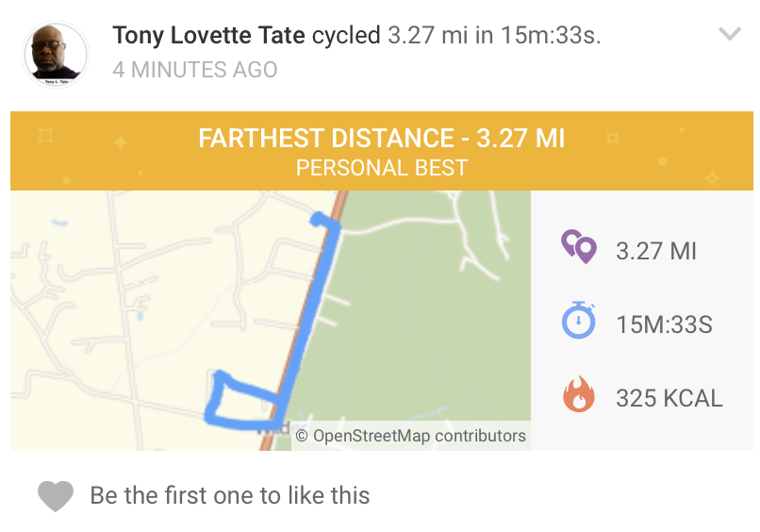
Task: Click the orange flame calories icon
Action: click(579, 394)
